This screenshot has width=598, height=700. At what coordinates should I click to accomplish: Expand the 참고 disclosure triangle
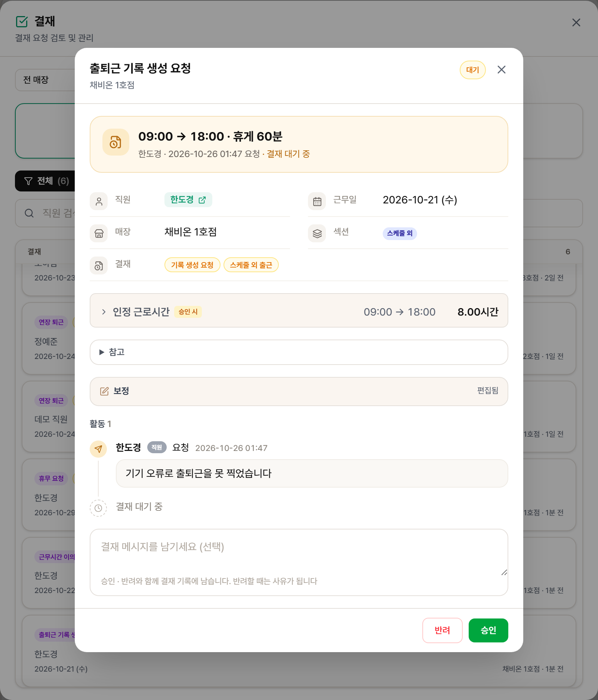tap(101, 352)
